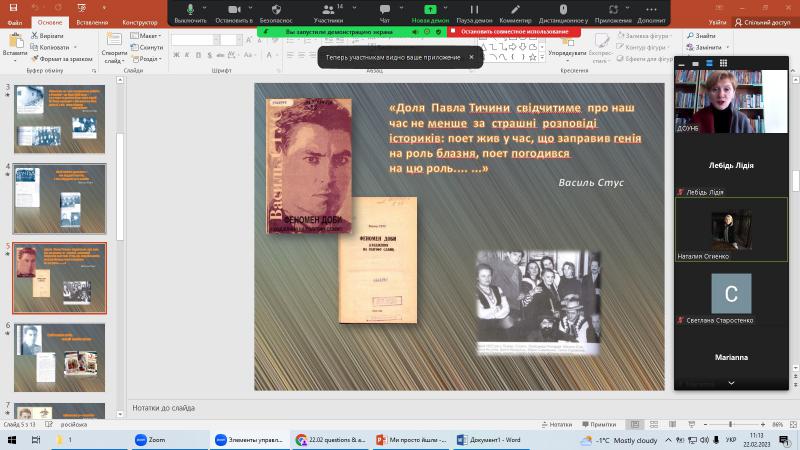Toggle text shadow S

[x=209, y=55]
